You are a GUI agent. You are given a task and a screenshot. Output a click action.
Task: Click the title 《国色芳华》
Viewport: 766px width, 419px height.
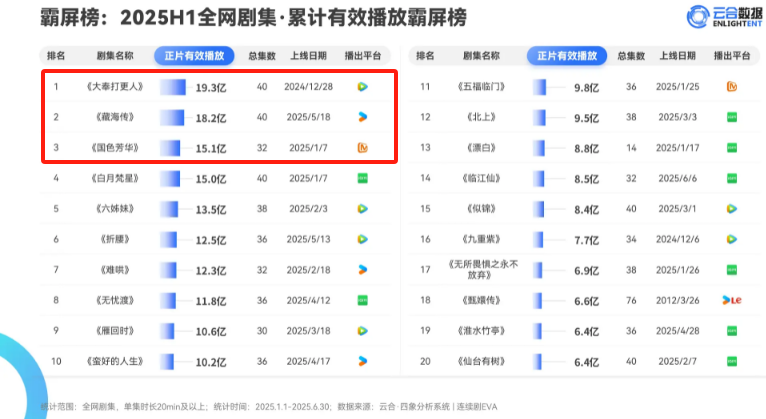tap(115, 147)
